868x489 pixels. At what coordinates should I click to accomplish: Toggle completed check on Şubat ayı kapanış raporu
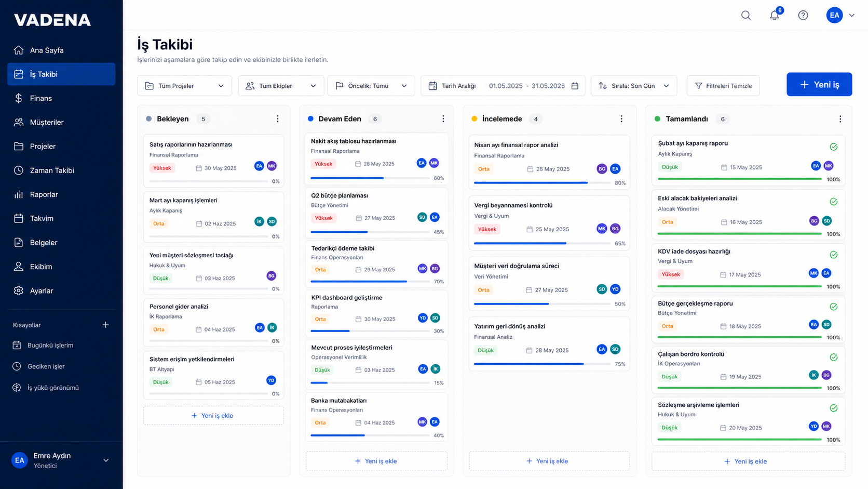pos(833,147)
